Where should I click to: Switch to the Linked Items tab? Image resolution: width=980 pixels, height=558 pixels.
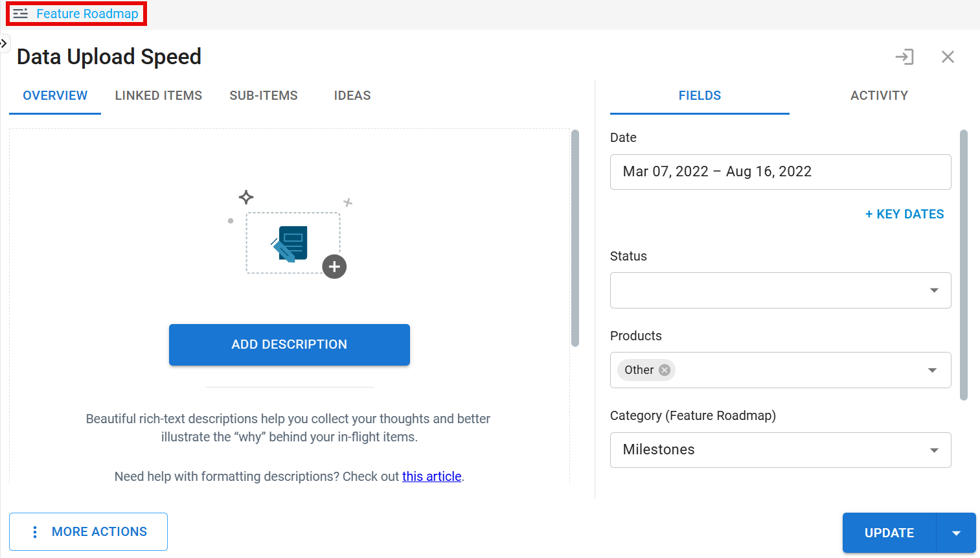coord(159,96)
